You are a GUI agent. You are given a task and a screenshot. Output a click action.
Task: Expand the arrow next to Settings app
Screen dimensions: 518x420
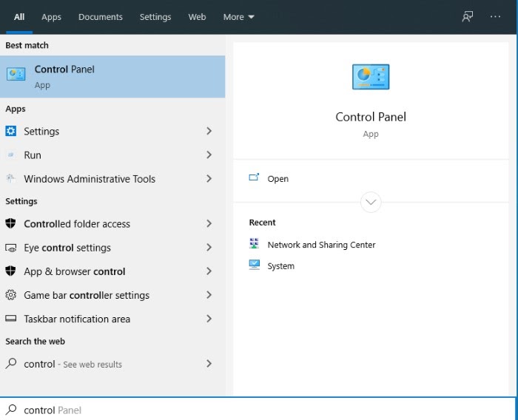[209, 131]
